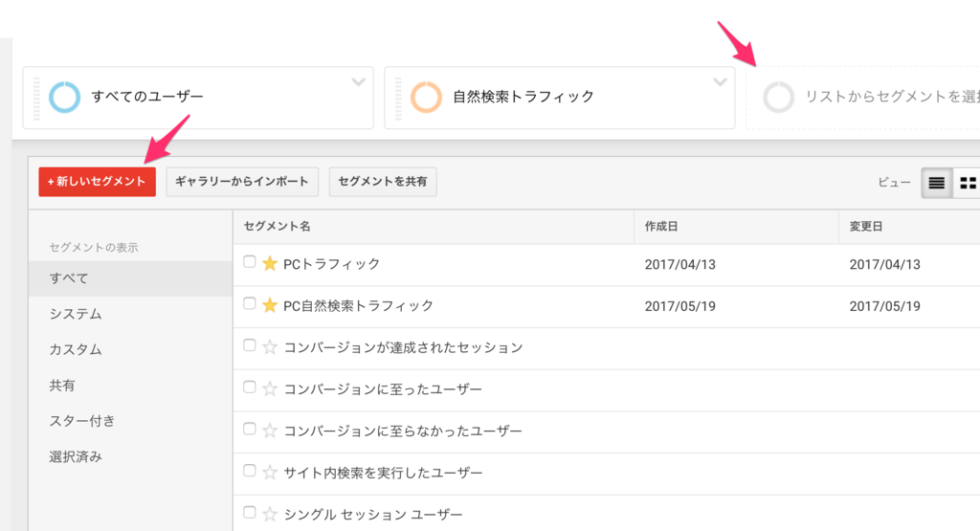980x531 pixels.
Task: Click ギャラリーからインポート button
Action: tap(242, 182)
